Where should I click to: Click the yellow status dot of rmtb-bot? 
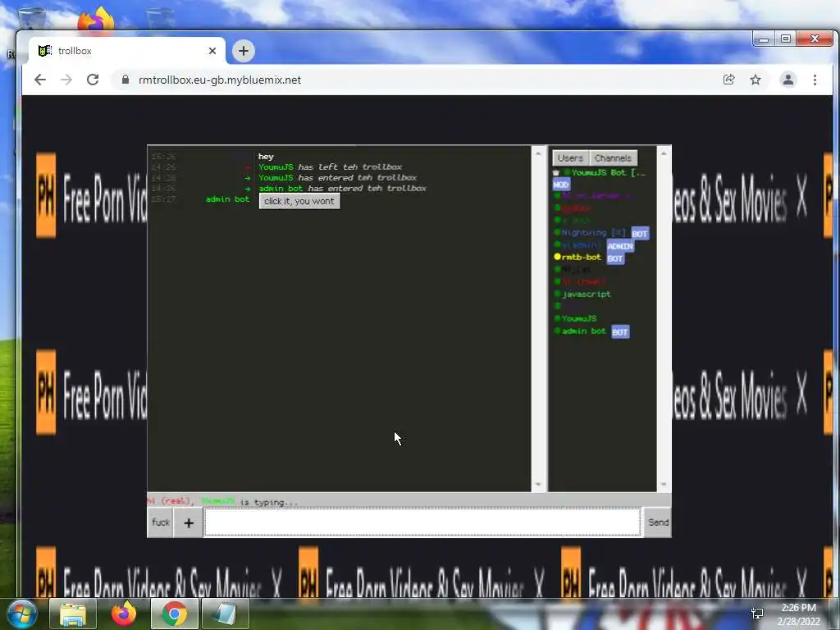557,257
